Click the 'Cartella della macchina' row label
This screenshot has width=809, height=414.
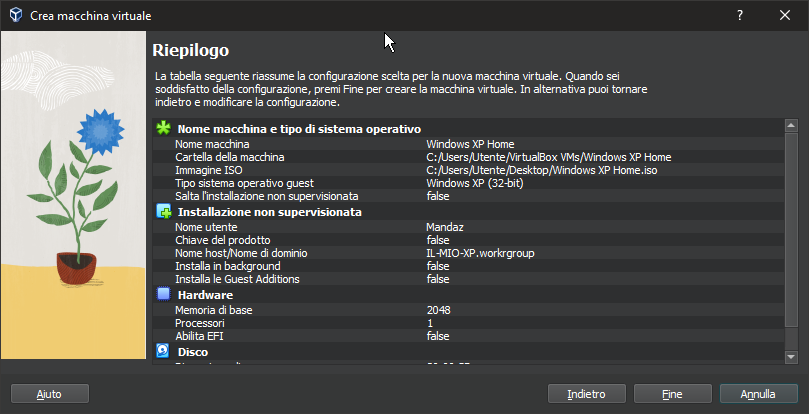[x=230, y=157]
